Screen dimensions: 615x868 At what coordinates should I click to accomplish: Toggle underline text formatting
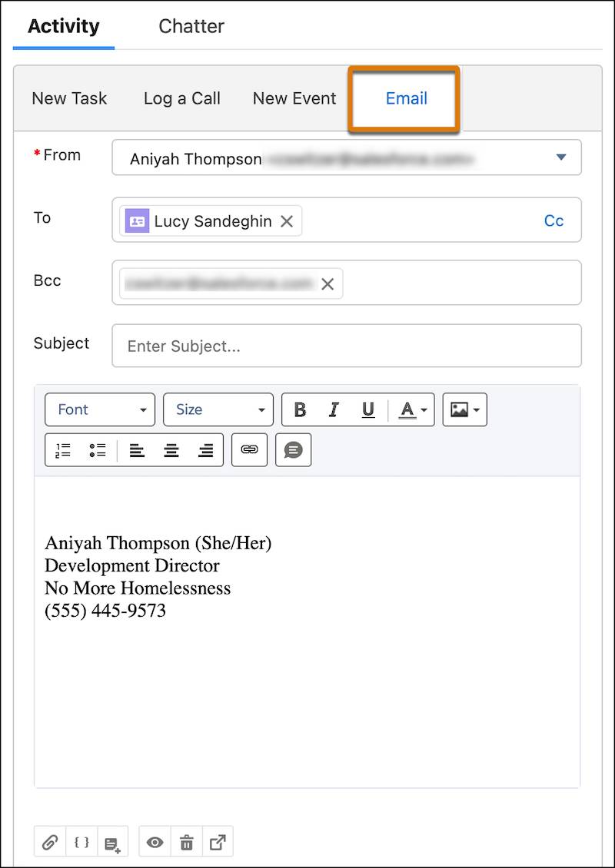[367, 409]
